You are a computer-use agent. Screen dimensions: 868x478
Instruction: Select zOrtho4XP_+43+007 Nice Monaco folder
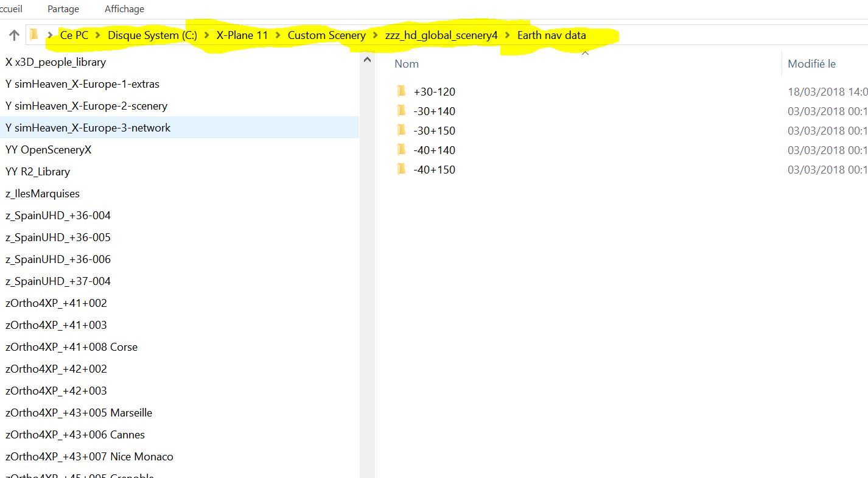click(89, 457)
